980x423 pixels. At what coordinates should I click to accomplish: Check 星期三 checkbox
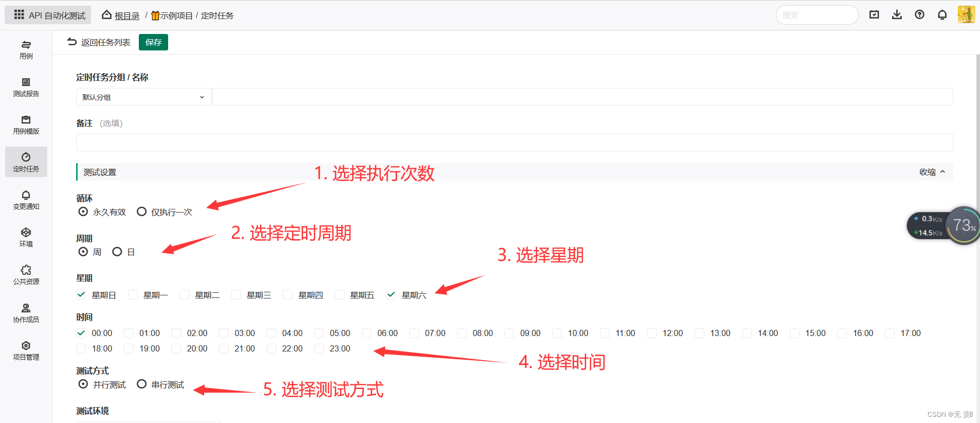coord(236,294)
